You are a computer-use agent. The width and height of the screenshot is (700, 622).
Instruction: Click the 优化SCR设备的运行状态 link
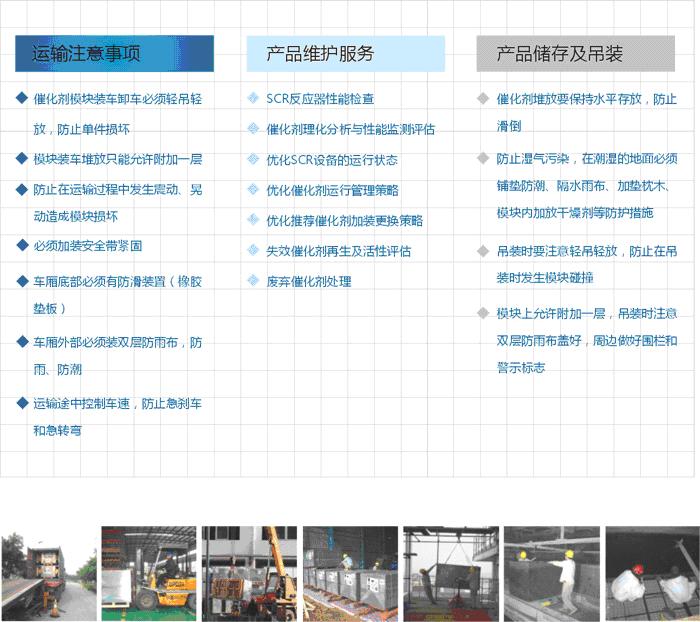point(331,159)
